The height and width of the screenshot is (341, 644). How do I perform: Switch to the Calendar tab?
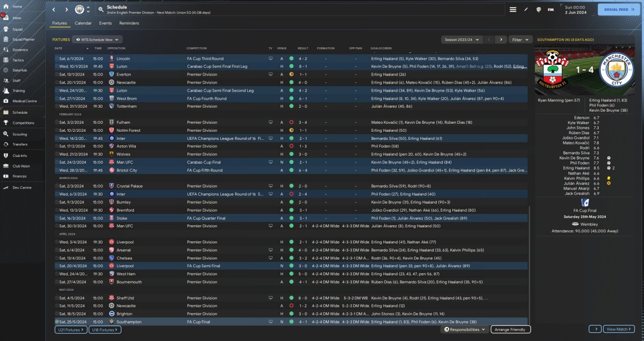83,23
